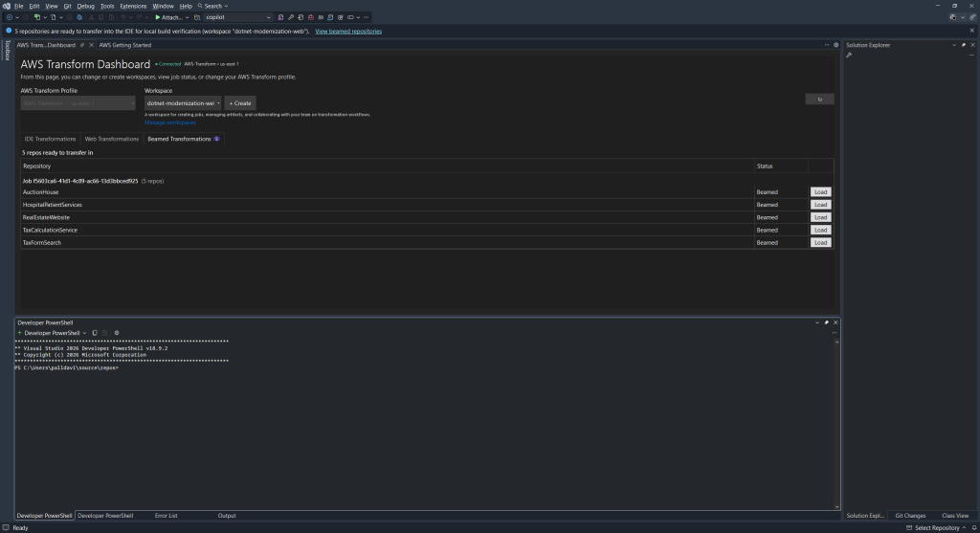
Task: Pin the AWS Transform Dashboard tab
Action: 82,45
